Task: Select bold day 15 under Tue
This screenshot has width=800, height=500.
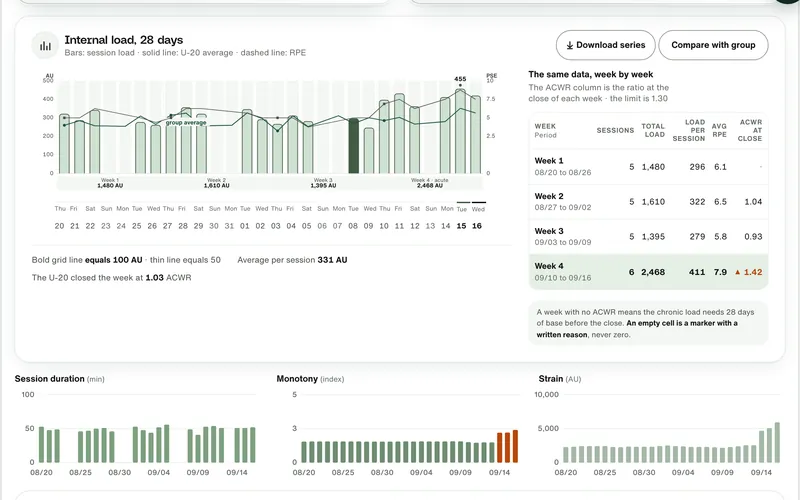Action: (461, 226)
